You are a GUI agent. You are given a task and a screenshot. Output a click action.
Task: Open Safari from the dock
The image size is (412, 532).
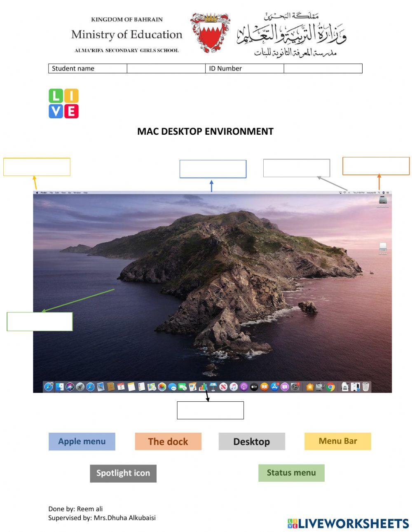click(90, 387)
